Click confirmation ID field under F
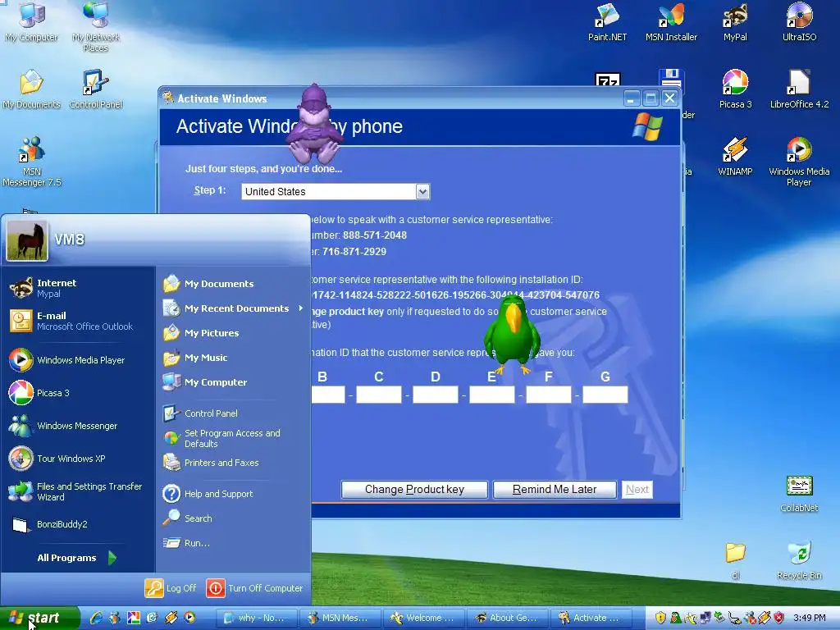This screenshot has width=840, height=630. tap(549, 395)
